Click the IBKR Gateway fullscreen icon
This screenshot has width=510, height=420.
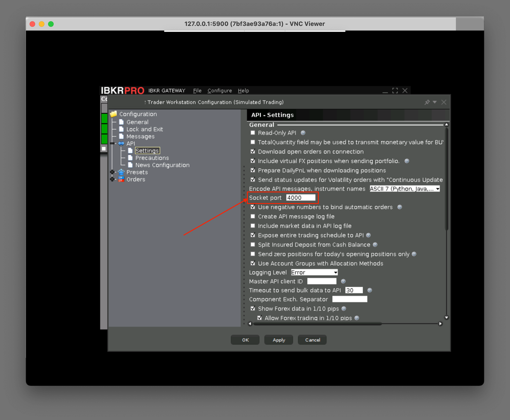(x=395, y=91)
